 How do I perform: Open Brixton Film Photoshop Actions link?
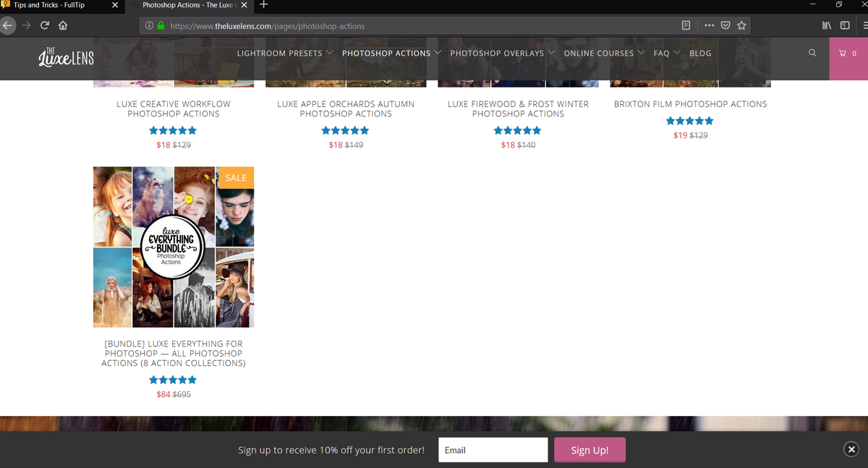[x=690, y=104]
